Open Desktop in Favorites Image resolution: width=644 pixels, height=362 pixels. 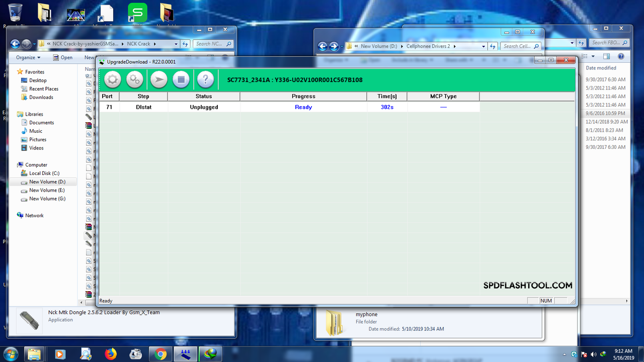pos(38,80)
